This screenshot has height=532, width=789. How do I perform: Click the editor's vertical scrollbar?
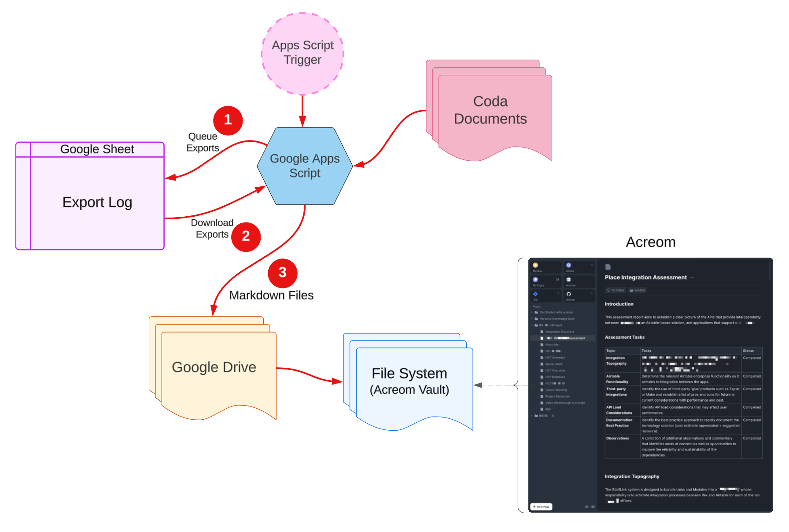pos(770,270)
